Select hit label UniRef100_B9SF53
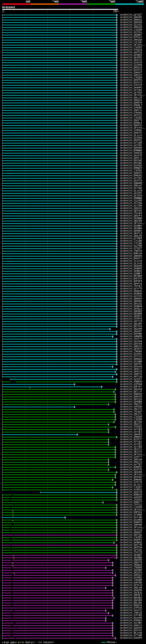 131,80
